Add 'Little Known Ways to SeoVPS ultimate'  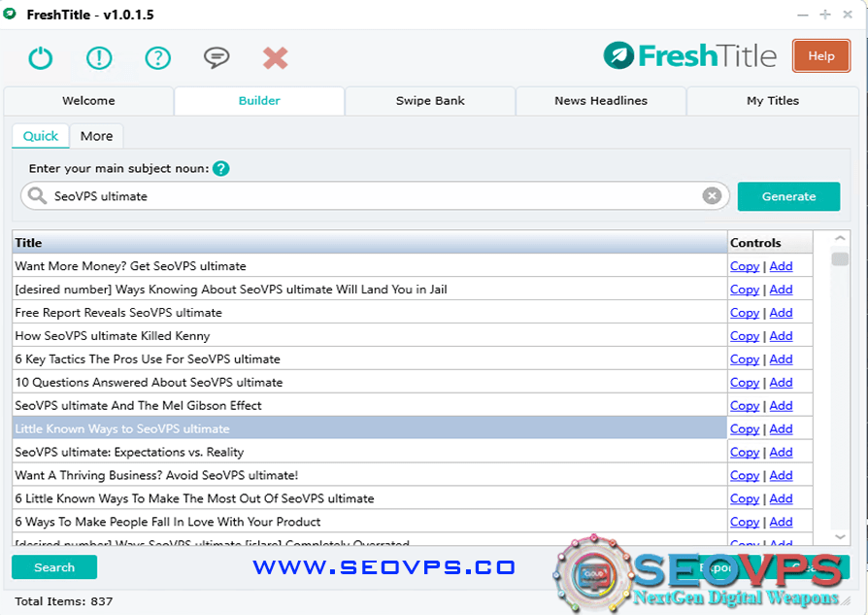coord(781,429)
